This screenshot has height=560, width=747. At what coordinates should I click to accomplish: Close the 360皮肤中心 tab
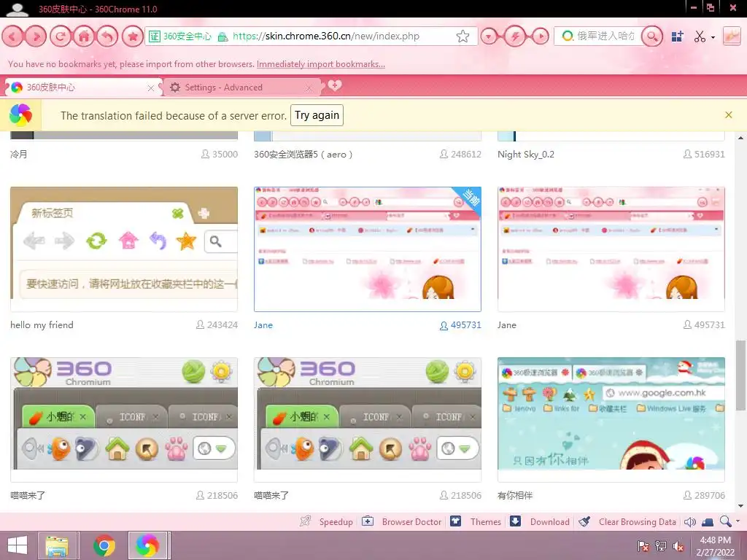click(150, 88)
